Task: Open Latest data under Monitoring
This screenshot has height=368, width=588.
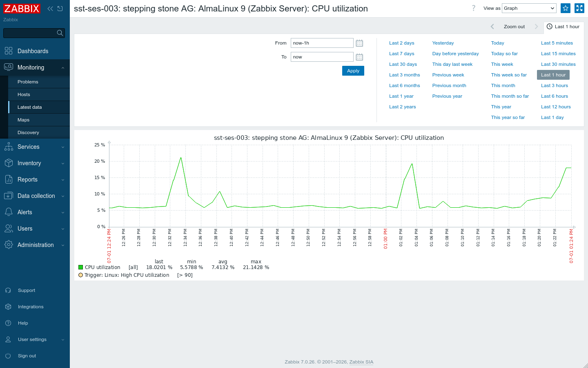Action: 39,107
